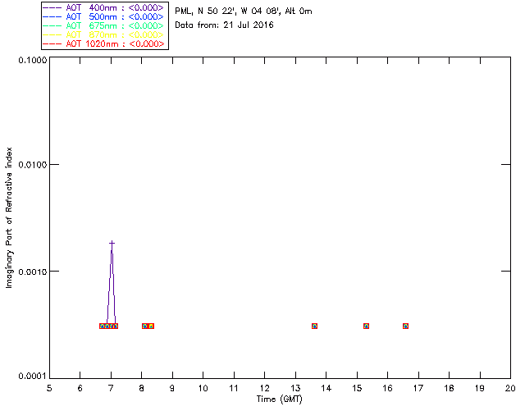Click the x-axis tick label 12

tap(264, 388)
